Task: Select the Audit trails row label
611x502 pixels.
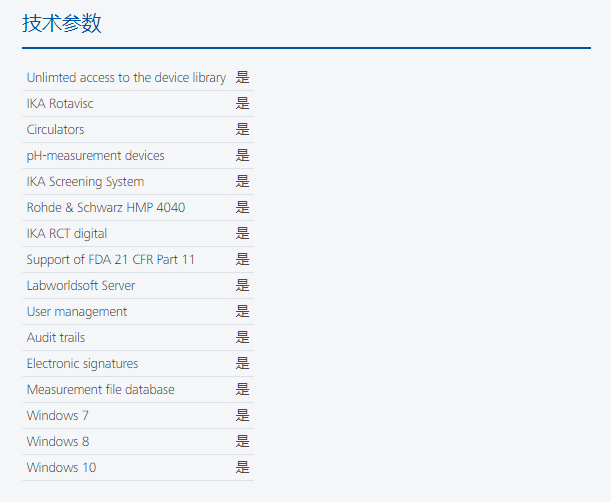Action: point(55,338)
